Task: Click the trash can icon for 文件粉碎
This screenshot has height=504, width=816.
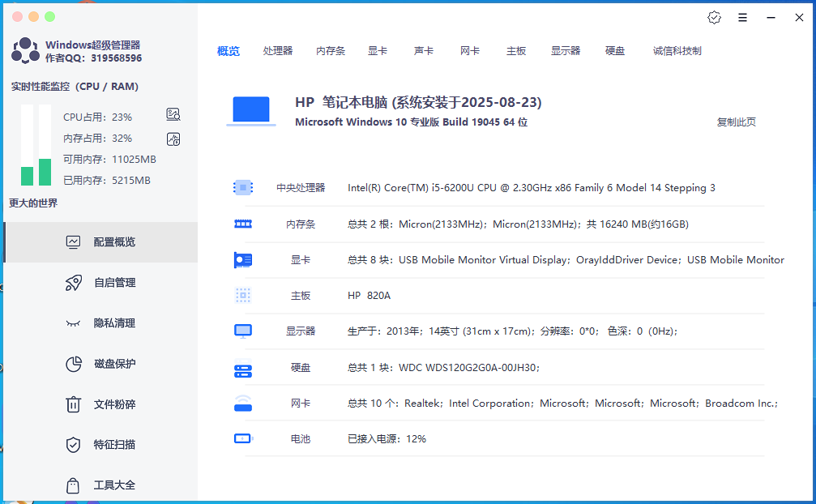Action: click(x=73, y=404)
